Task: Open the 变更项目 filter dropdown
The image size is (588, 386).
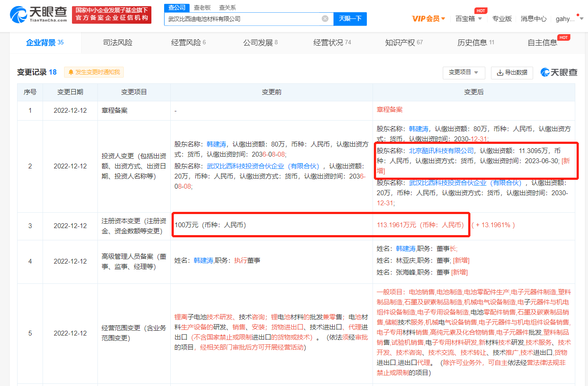Action: (x=464, y=73)
